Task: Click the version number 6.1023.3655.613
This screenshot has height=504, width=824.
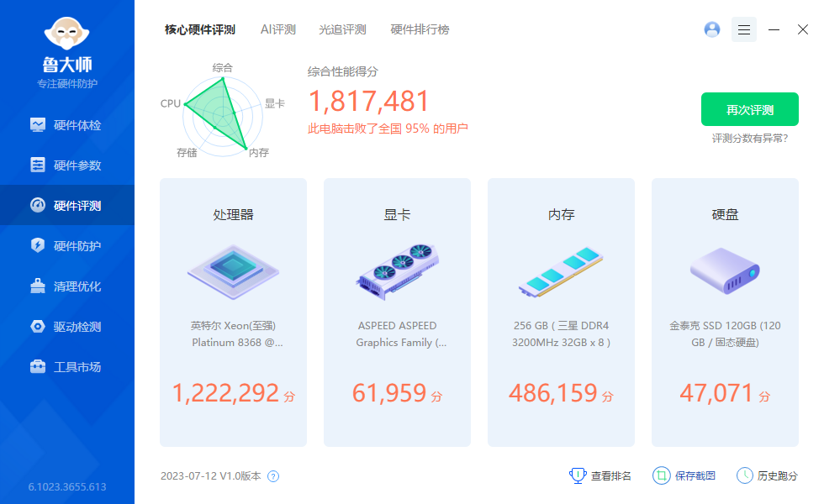Action: pyautogui.click(x=66, y=486)
